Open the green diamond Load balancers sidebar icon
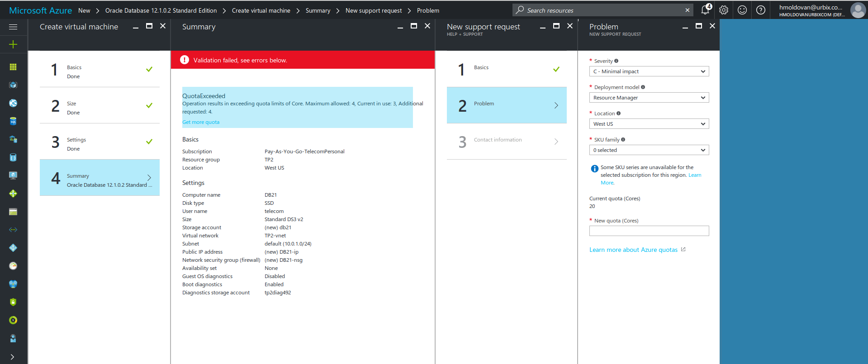 13,194
